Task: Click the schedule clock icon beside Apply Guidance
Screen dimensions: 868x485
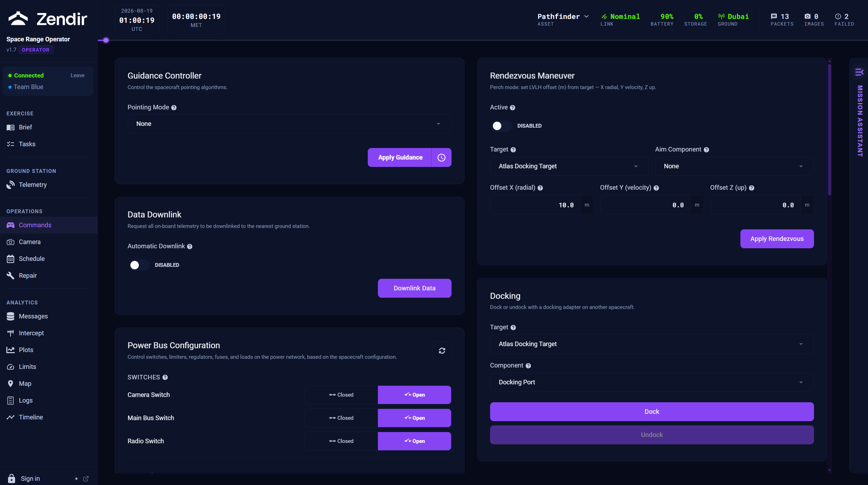Action: point(441,157)
